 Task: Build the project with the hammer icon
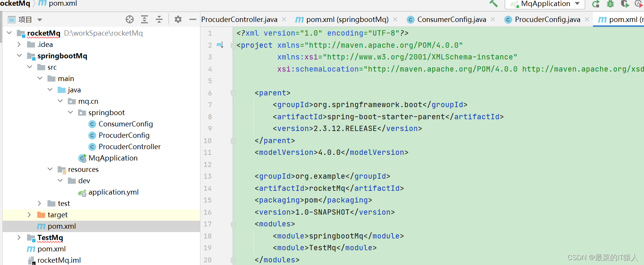click(493, 3)
